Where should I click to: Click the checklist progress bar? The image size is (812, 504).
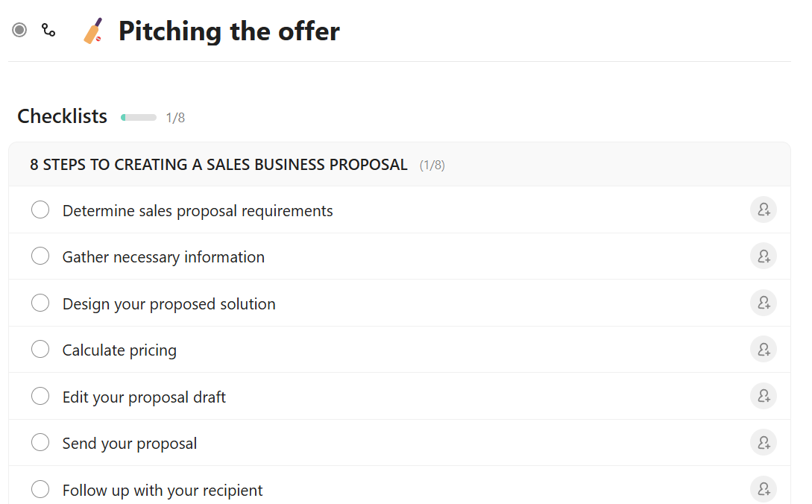(139, 117)
